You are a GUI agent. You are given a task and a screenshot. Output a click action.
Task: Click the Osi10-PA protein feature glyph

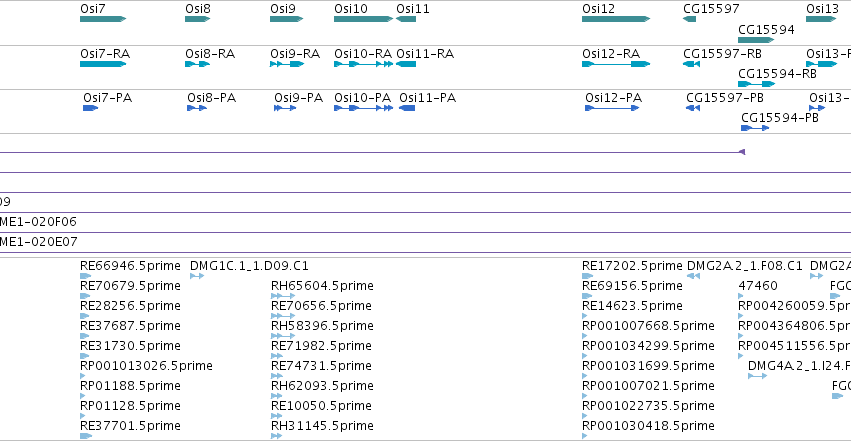tap(364, 108)
